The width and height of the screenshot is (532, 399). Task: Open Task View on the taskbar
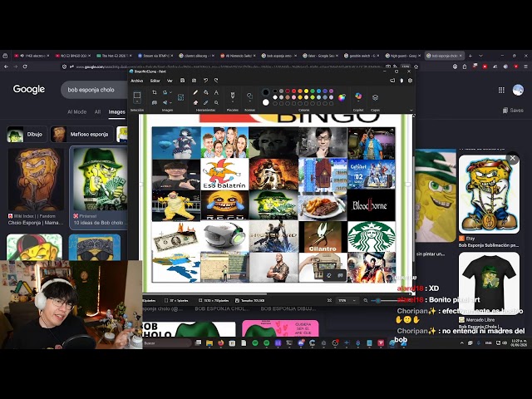click(198, 343)
